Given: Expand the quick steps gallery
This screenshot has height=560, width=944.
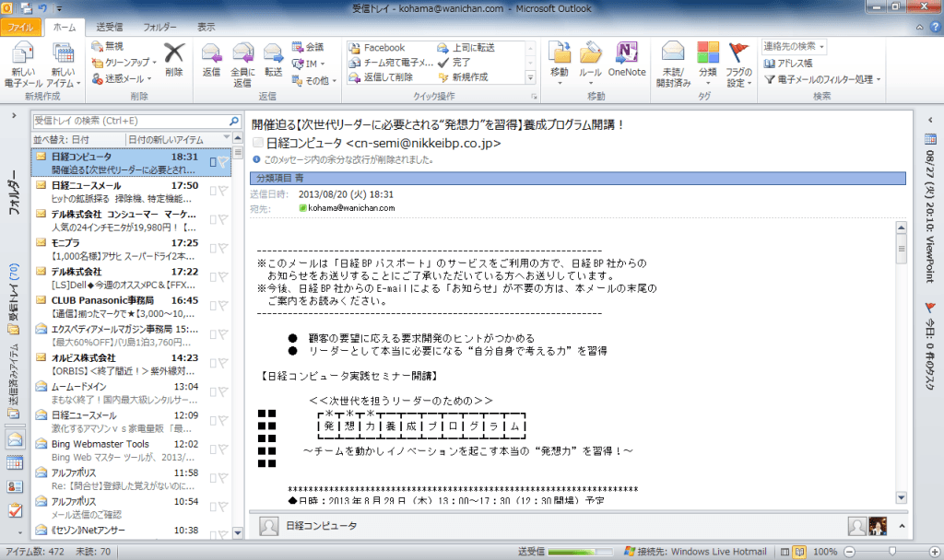Looking at the screenshot, I should pyautogui.click(x=530, y=77).
